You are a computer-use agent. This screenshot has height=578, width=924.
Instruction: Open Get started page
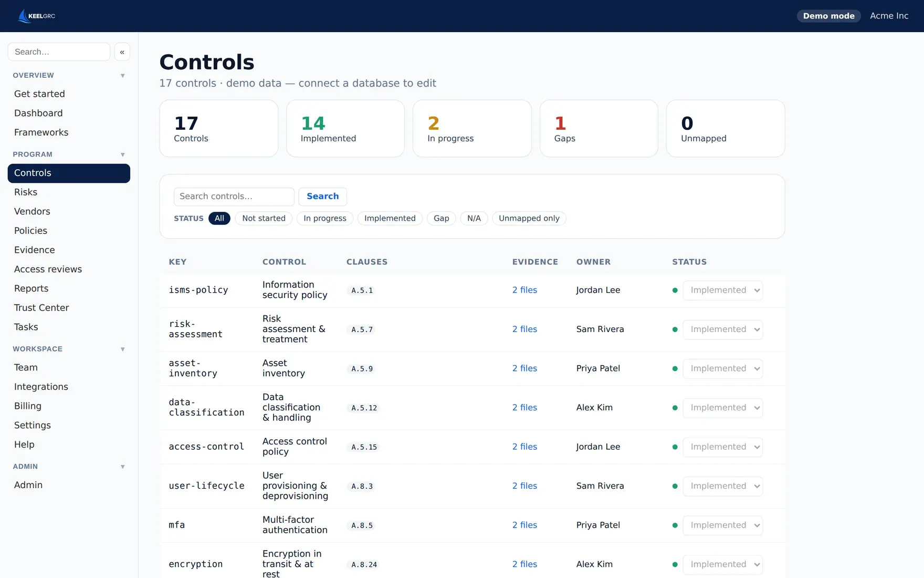pyautogui.click(x=69, y=94)
